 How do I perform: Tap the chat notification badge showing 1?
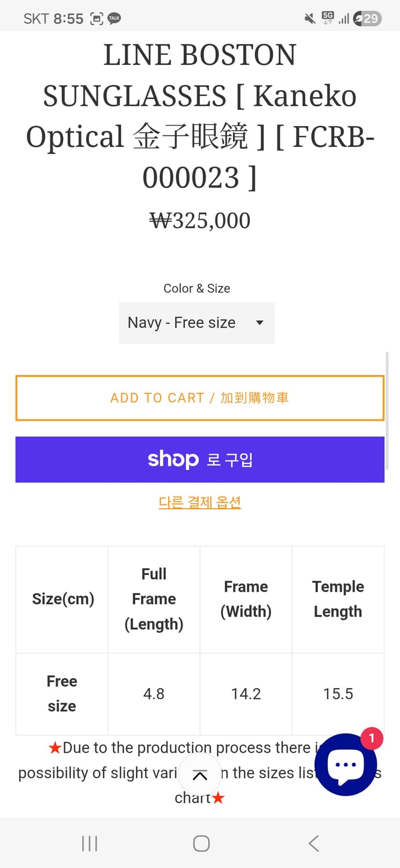coord(371,738)
